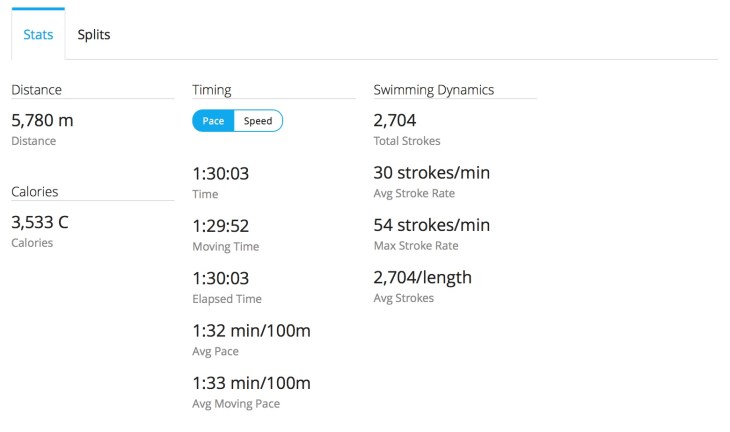Image resolution: width=730 pixels, height=432 pixels.
Task: Open the Stats tab
Action: (x=38, y=35)
